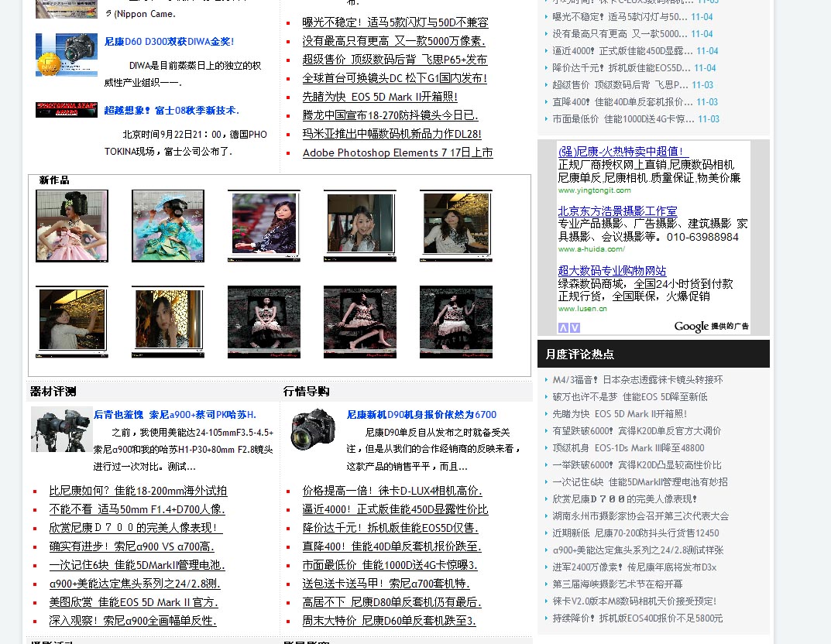Image resolution: width=831 pixels, height=644 pixels.
Task: Open hot comment 拆机版EOS40D报价不足5800元
Action: click(x=637, y=618)
